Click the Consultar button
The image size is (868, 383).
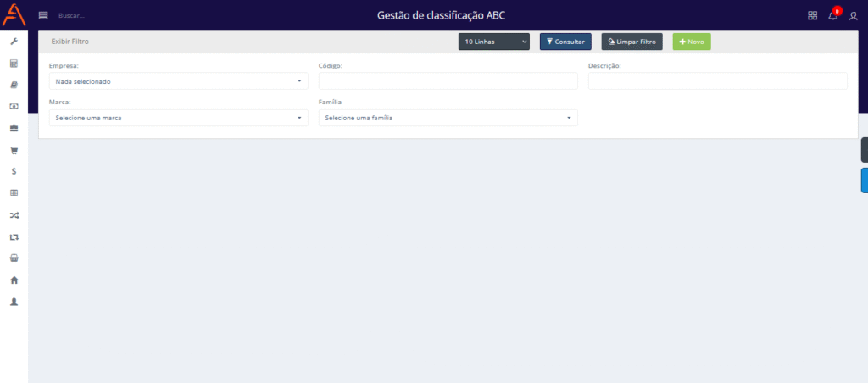pyautogui.click(x=565, y=42)
